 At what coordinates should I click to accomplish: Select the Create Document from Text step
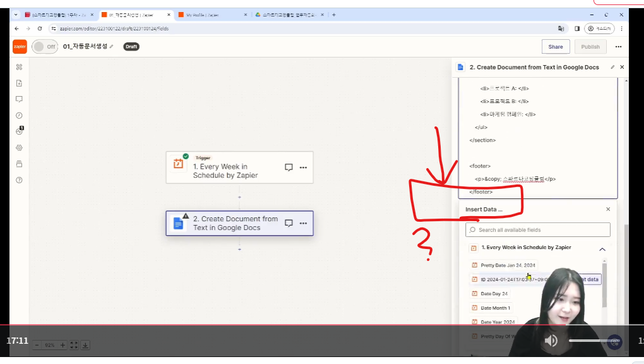pos(239,223)
